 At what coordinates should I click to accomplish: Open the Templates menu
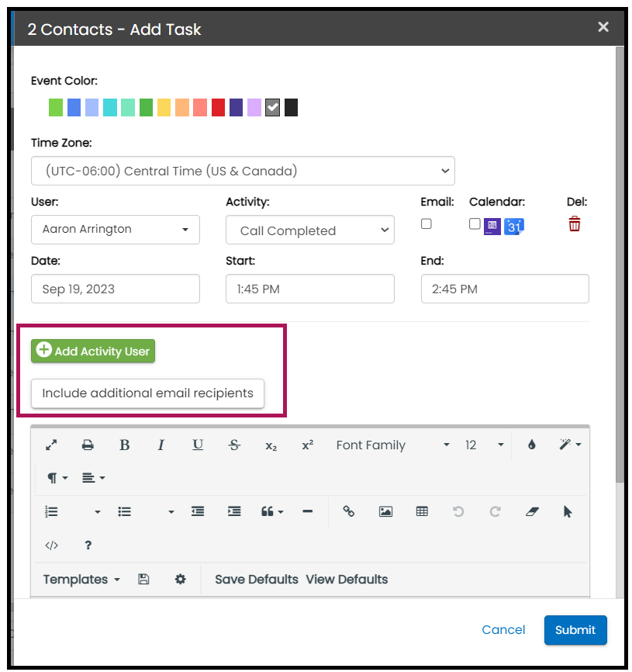[81, 580]
